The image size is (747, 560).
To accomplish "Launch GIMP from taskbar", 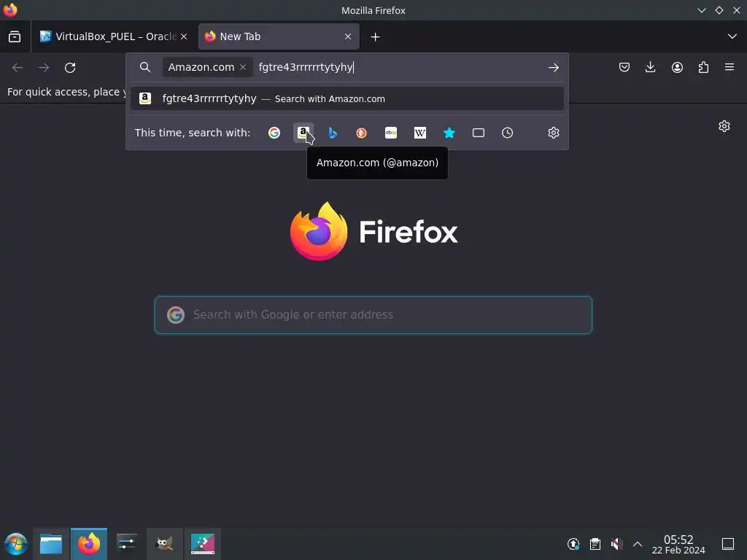I will pyautogui.click(x=165, y=544).
